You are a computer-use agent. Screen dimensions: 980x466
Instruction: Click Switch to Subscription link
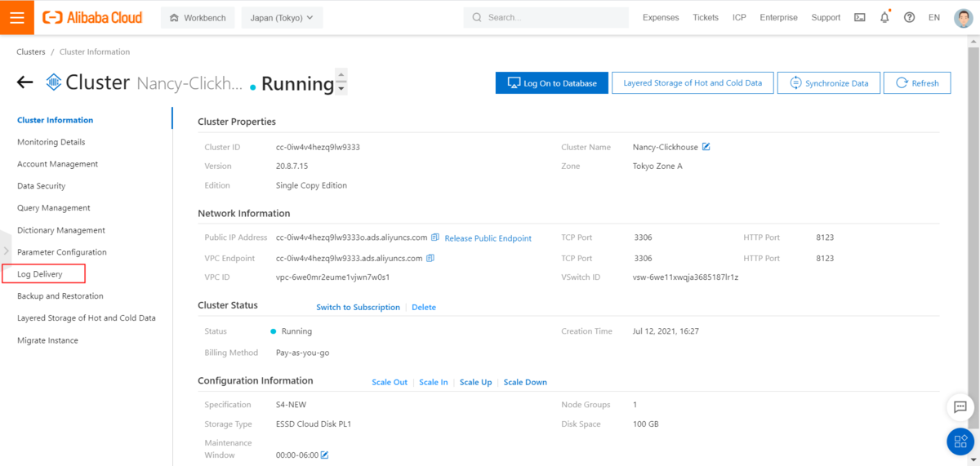coord(359,307)
